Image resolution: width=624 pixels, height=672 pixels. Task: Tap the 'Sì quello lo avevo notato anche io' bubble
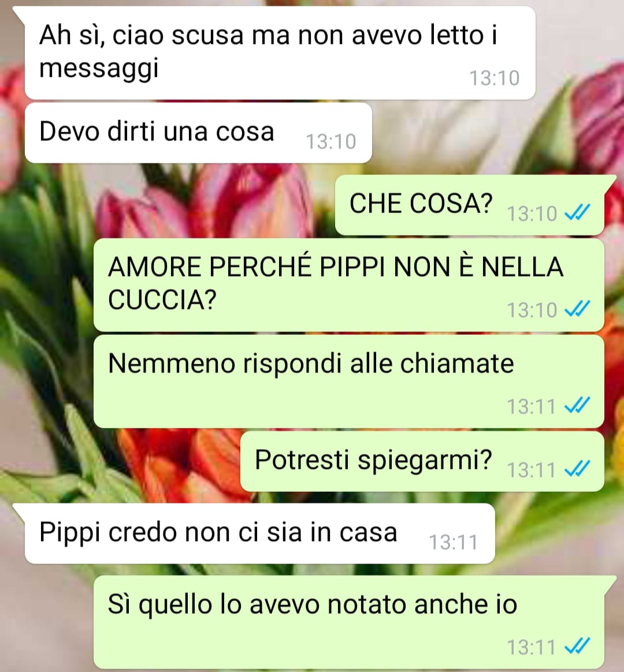coord(348,622)
